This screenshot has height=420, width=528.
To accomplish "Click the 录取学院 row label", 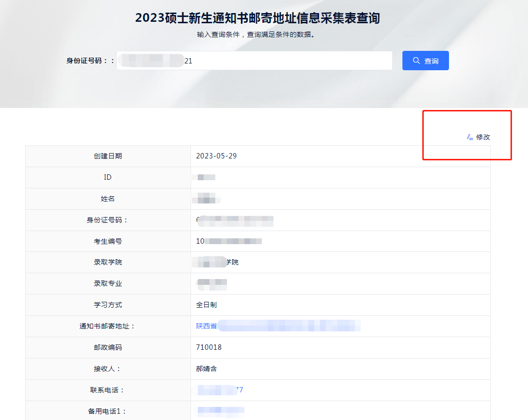I will (108, 262).
